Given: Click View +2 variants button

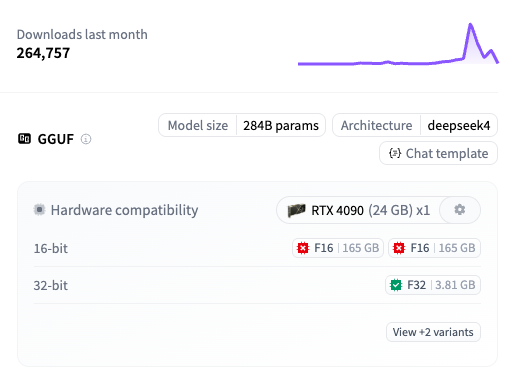Looking at the screenshot, I should pos(433,332).
